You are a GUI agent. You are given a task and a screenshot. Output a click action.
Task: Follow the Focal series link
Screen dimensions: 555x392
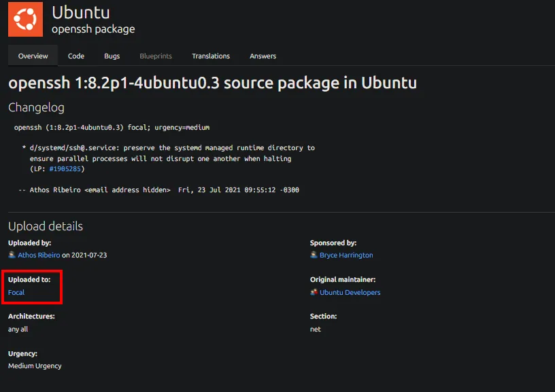point(16,292)
